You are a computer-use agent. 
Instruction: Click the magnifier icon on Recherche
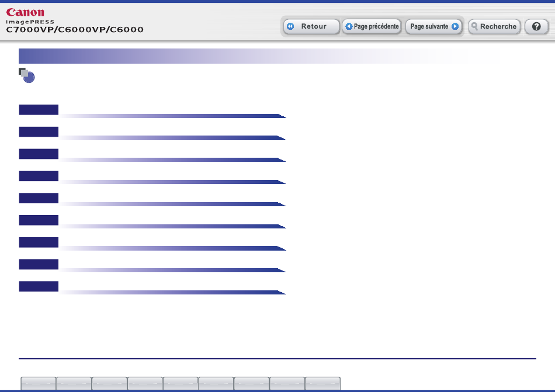coord(474,26)
